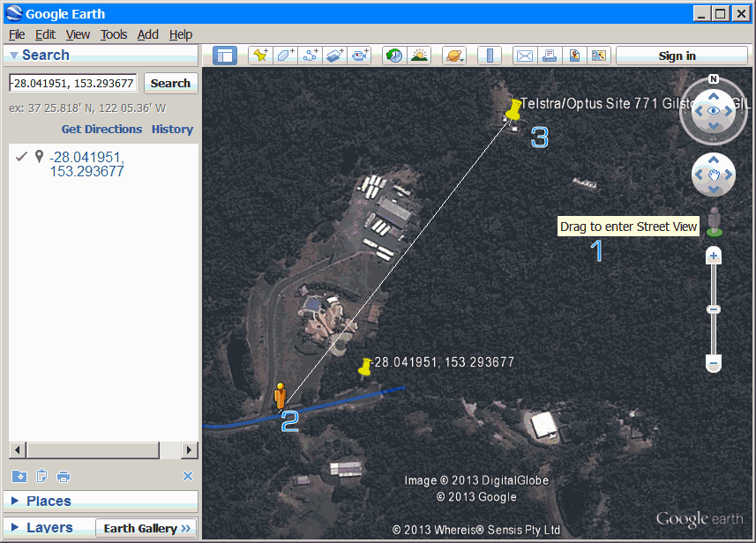Open the planet switcher dropdown
Screen dimensions: 756x543
tap(454, 56)
